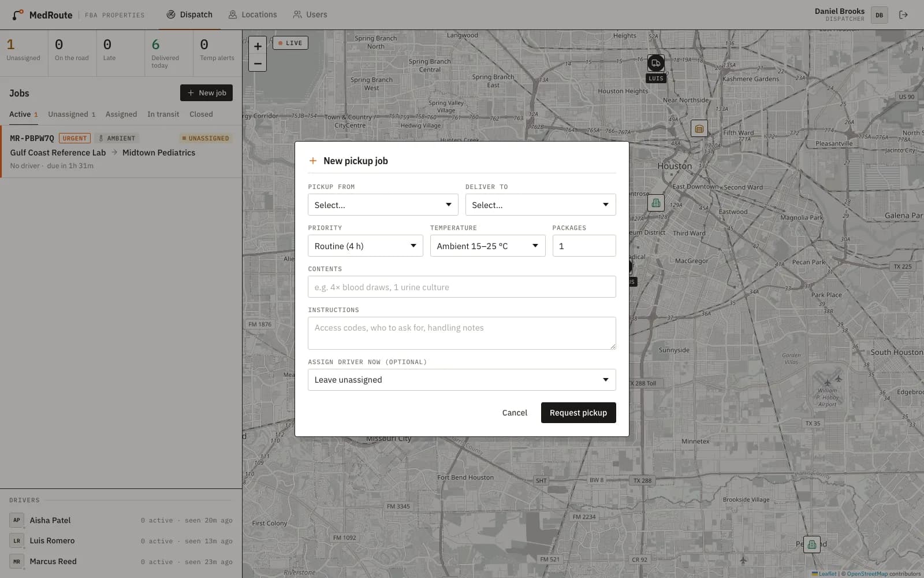Click the UNASSIGNED status badge

click(x=206, y=139)
